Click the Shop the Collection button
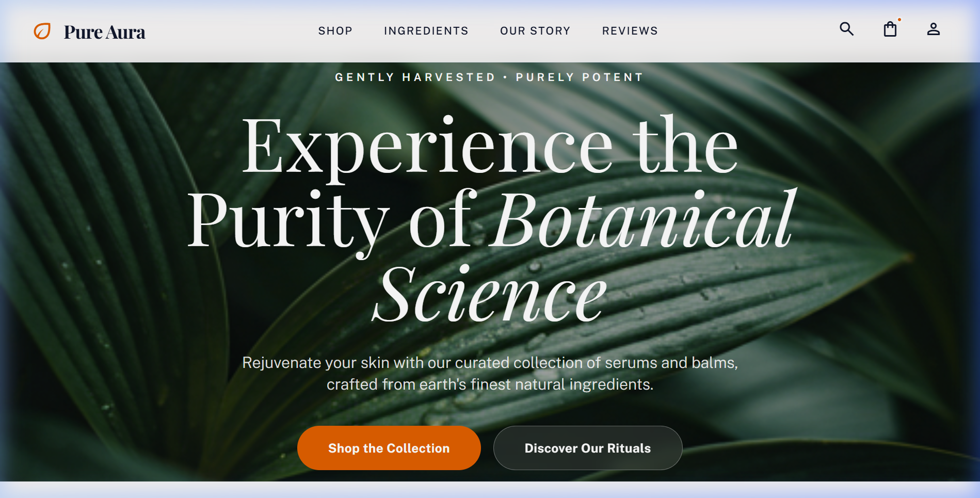This screenshot has height=498, width=980. pos(389,448)
